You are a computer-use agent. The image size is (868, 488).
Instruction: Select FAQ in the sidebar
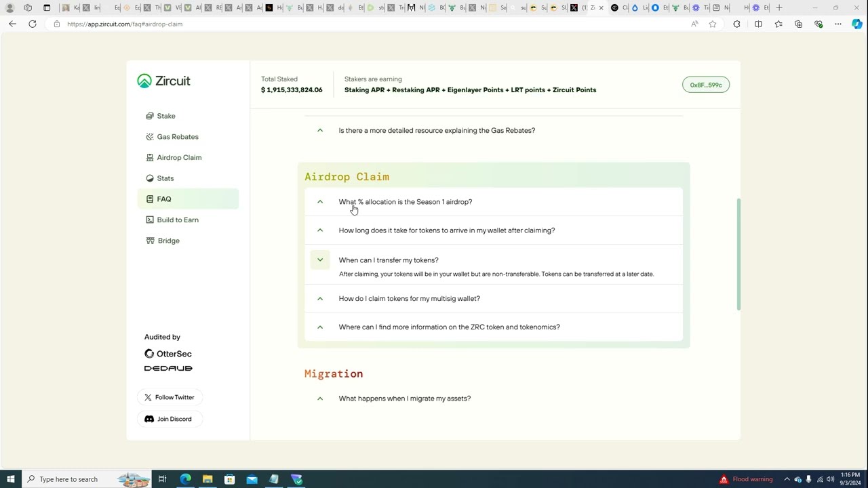[188, 199]
